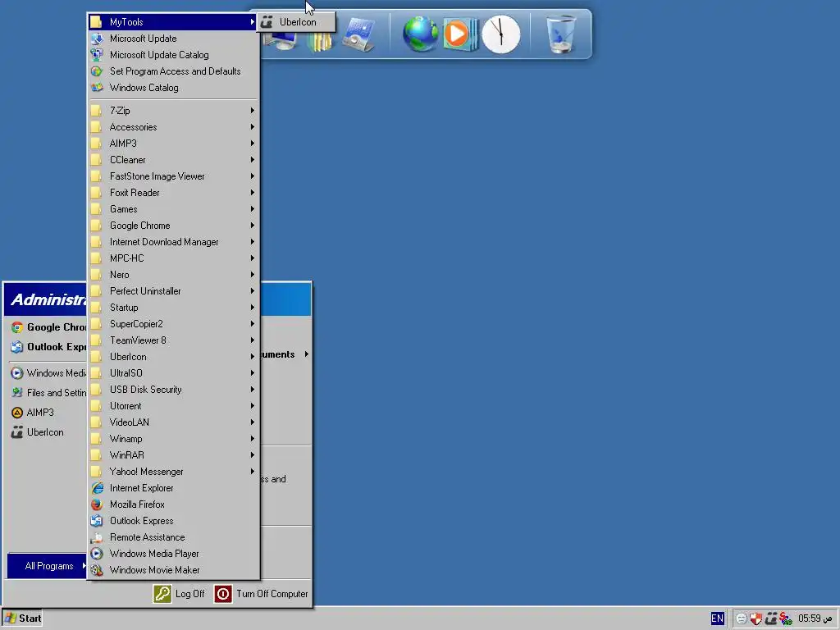
Task: Click the All Programs button
Action: click(47, 566)
